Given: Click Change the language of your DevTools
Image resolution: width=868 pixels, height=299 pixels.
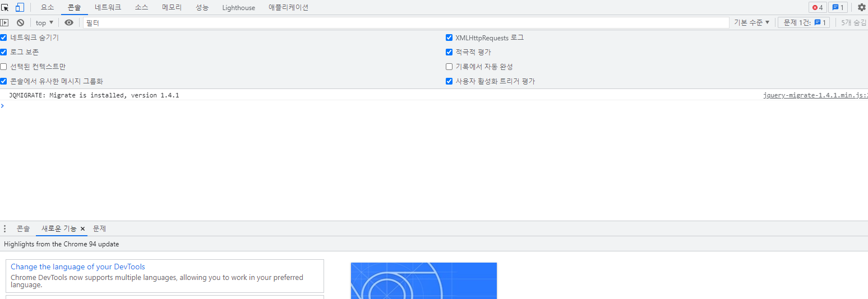Looking at the screenshot, I should (x=77, y=267).
